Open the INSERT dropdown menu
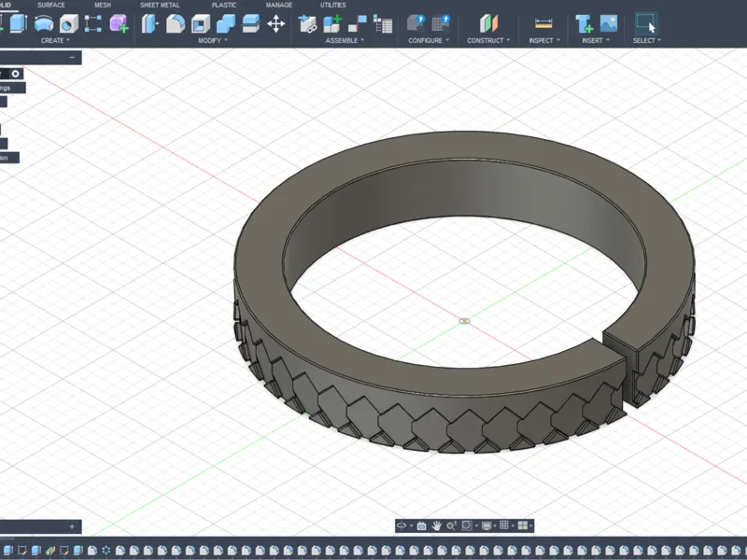This screenshot has width=747, height=560. click(x=596, y=40)
